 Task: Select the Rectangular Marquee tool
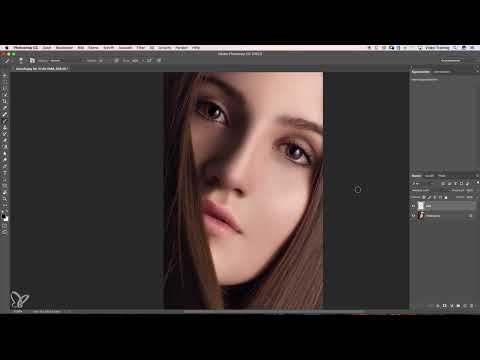click(5, 82)
